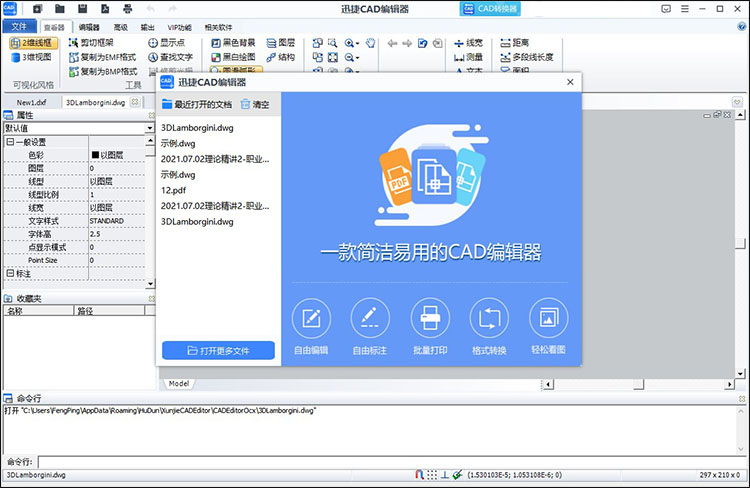Viewport: 750px width, 488px height.
Task: Toggle 显示点 show points
Action: (166, 43)
